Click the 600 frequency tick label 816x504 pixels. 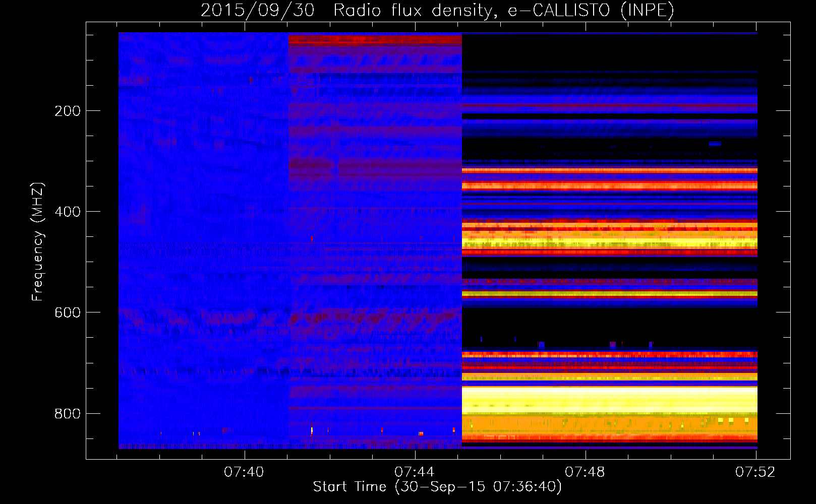point(68,312)
